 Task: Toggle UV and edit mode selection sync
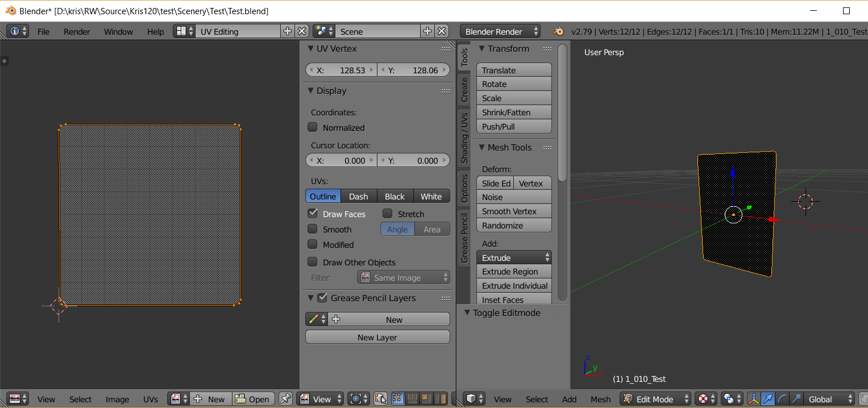click(x=380, y=399)
